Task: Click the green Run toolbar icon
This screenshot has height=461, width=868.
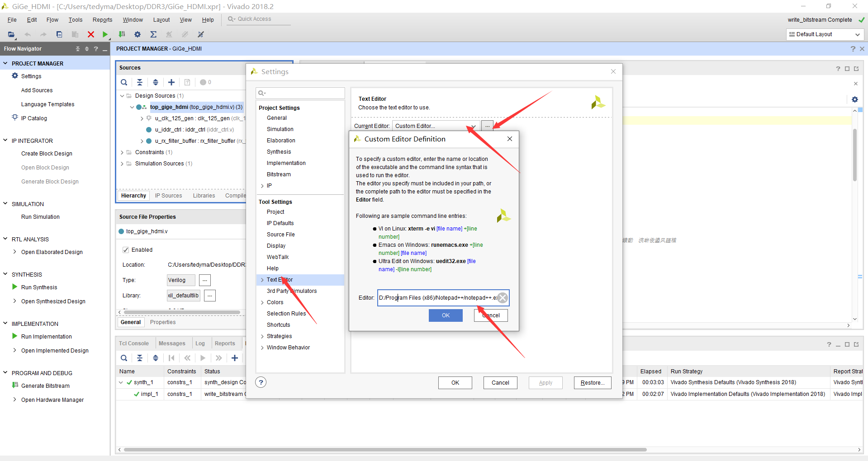Action: 105,34
